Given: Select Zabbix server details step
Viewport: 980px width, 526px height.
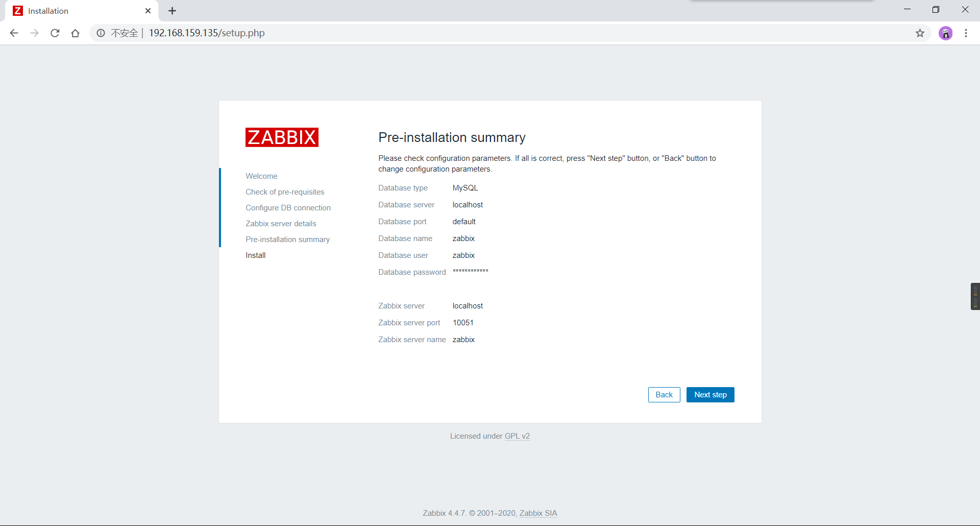Looking at the screenshot, I should 281,224.
